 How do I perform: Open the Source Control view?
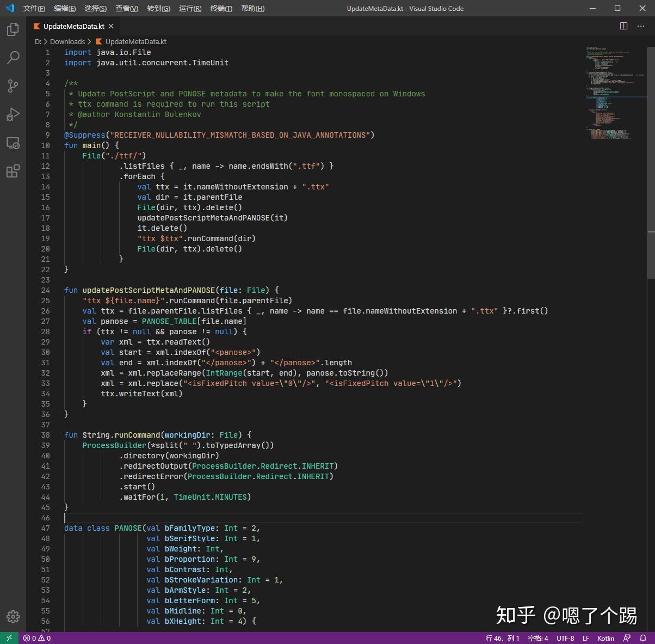[13, 86]
